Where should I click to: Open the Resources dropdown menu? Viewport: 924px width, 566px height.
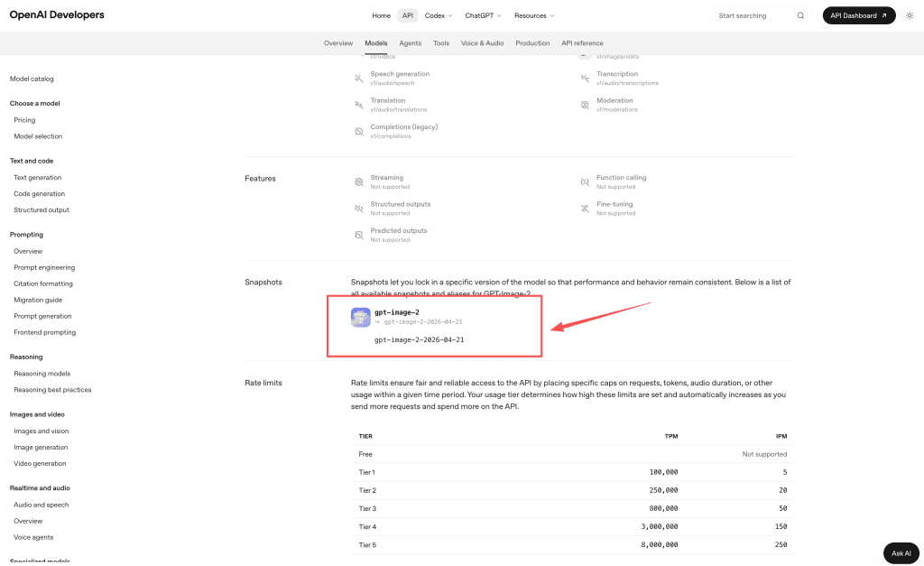click(534, 16)
